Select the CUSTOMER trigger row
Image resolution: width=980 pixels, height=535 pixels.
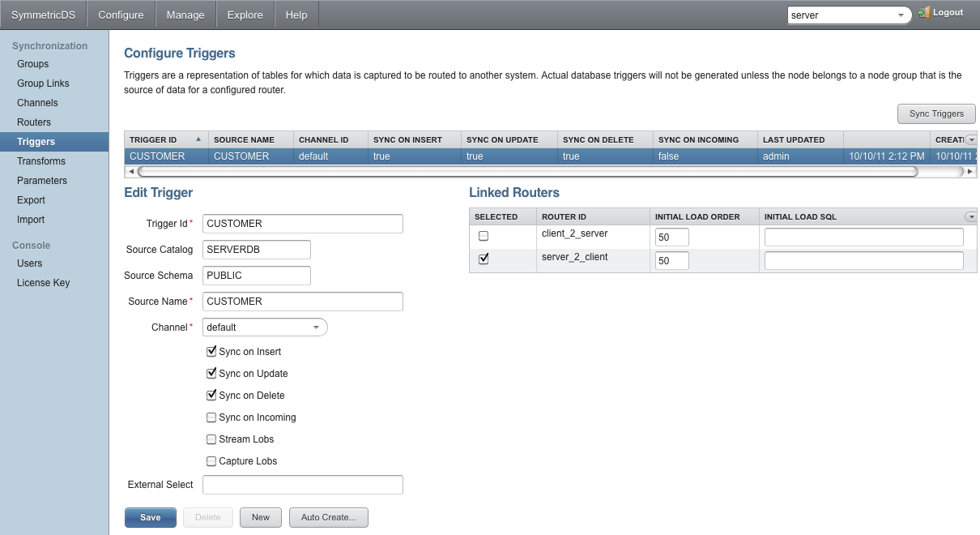[551, 156]
